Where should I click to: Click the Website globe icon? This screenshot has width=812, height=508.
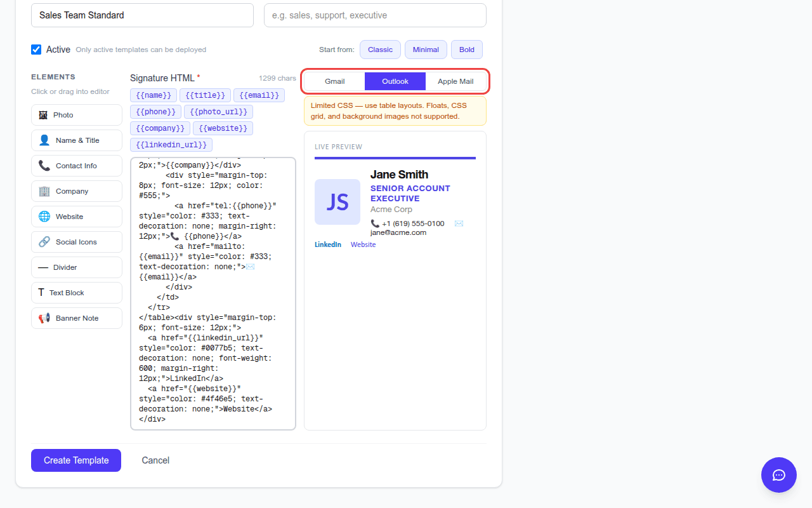[x=44, y=217]
